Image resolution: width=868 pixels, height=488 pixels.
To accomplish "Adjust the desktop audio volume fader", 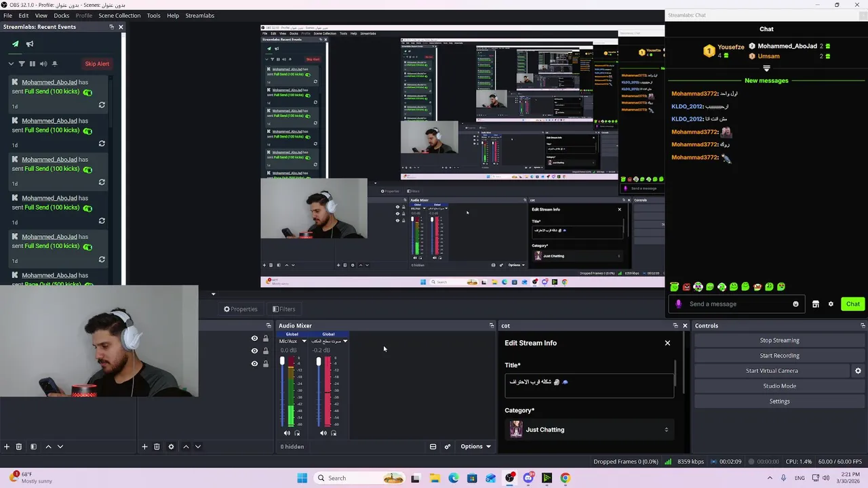I will pos(318,362).
